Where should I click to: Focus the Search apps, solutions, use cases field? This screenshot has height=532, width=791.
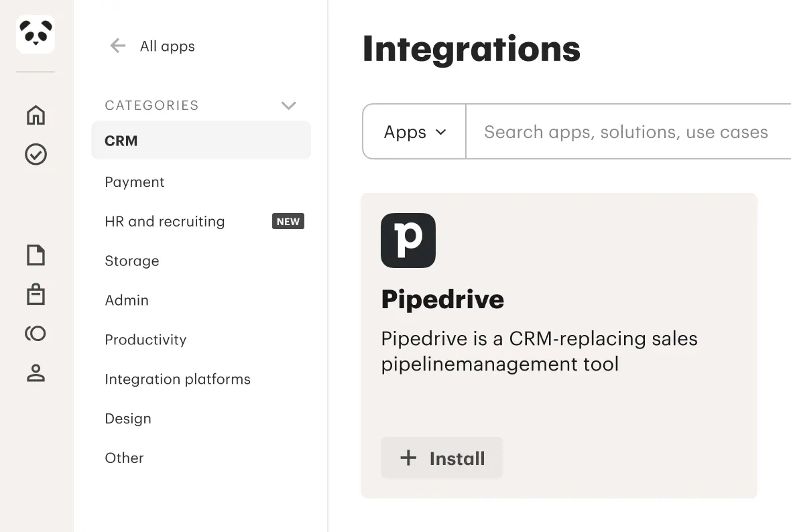629,131
